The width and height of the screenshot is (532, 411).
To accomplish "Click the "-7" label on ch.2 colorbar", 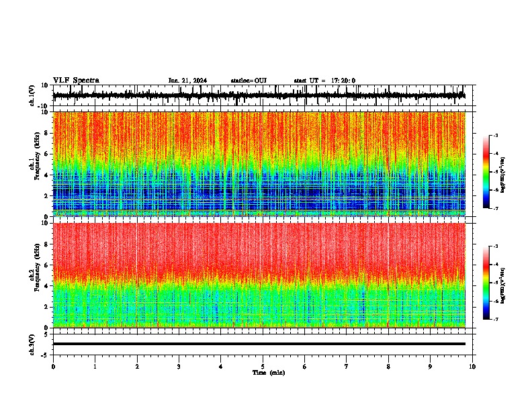I will tap(495, 319).
